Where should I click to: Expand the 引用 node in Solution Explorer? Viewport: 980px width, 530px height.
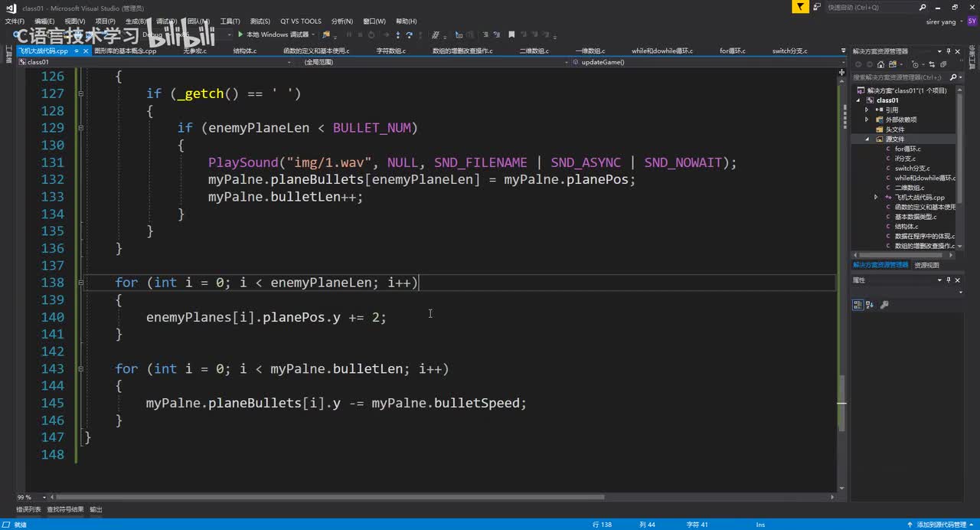[x=867, y=110]
